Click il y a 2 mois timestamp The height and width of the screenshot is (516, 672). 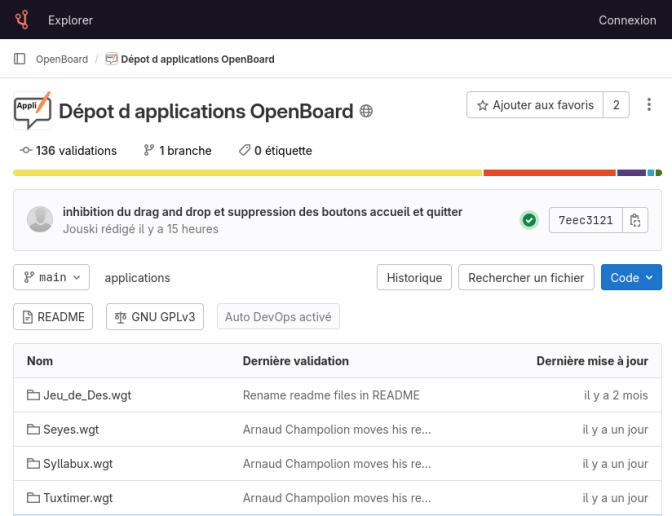pos(616,395)
